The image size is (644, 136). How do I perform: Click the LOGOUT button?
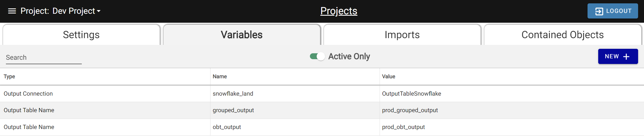pyautogui.click(x=613, y=11)
